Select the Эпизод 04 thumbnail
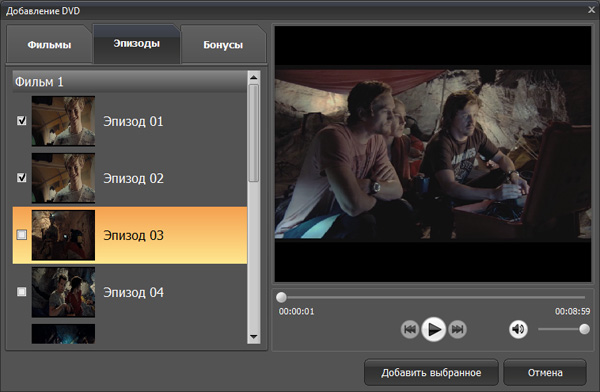The image size is (600, 392). [x=63, y=292]
